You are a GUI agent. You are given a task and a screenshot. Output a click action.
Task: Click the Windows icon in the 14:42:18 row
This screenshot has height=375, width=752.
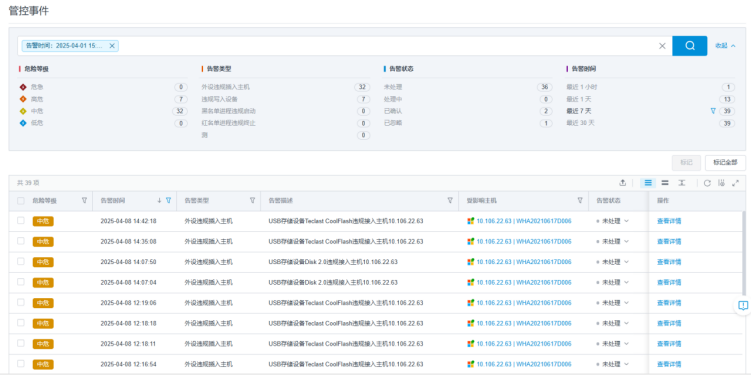[x=470, y=221]
